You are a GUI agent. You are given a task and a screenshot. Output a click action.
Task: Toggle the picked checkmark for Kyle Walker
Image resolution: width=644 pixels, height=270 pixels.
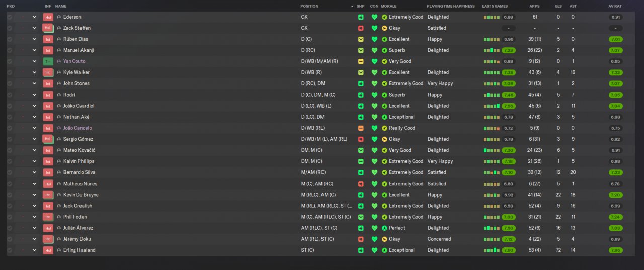(10, 72)
